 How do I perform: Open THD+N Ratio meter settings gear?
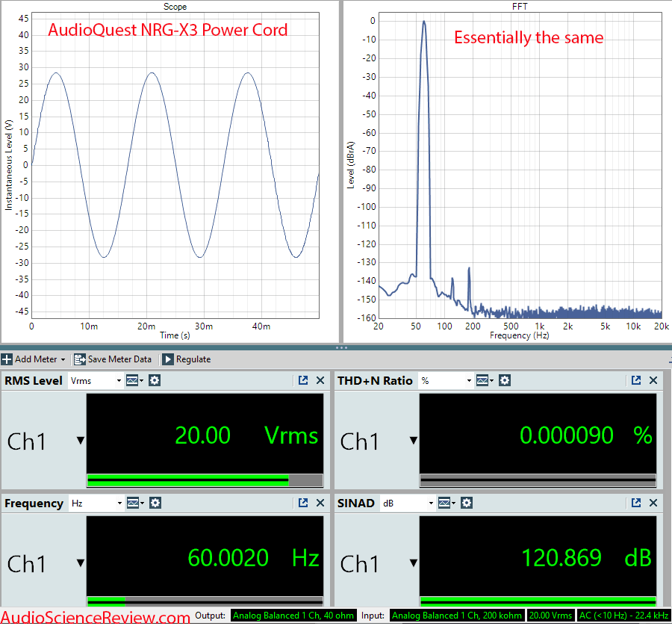click(505, 380)
